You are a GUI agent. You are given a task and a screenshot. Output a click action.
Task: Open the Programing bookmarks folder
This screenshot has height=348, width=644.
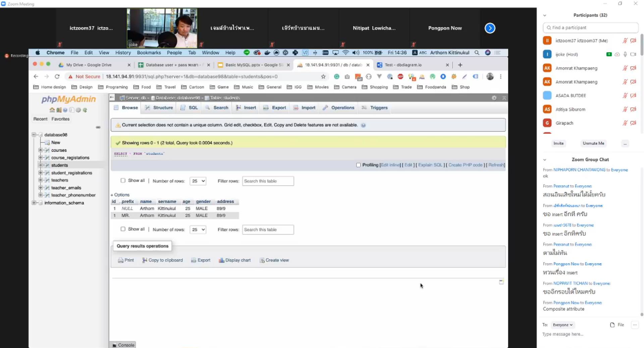point(113,87)
